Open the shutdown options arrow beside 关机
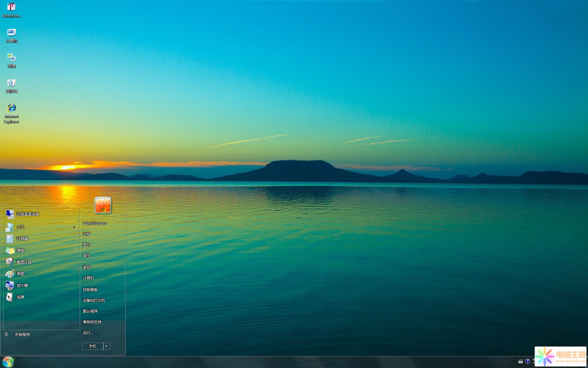The image size is (588, 368). click(x=107, y=346)
